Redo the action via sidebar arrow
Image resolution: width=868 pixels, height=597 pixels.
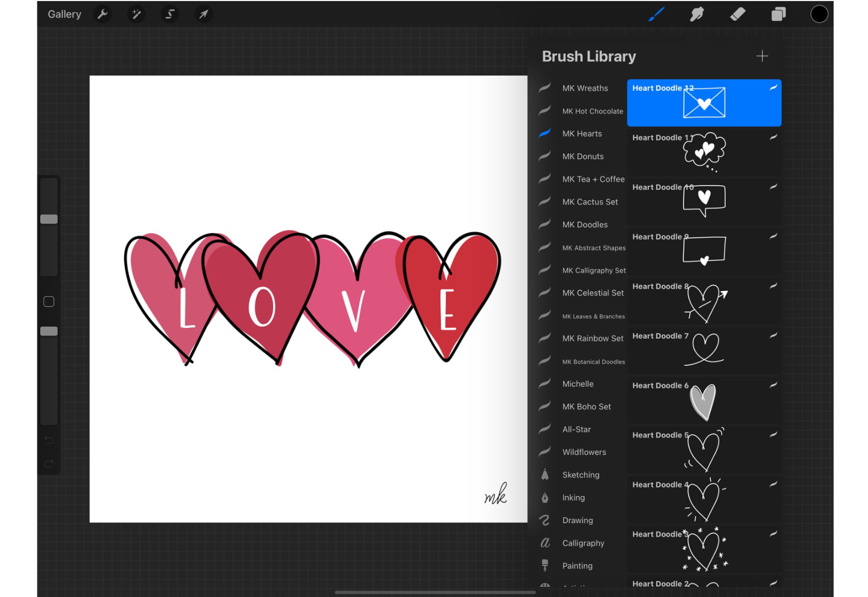(x=49, y=463)
